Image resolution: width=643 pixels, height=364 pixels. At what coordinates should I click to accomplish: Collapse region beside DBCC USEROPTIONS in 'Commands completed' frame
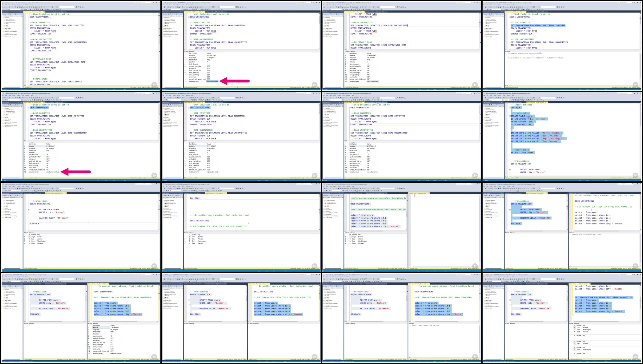click(x=510, y=17)
